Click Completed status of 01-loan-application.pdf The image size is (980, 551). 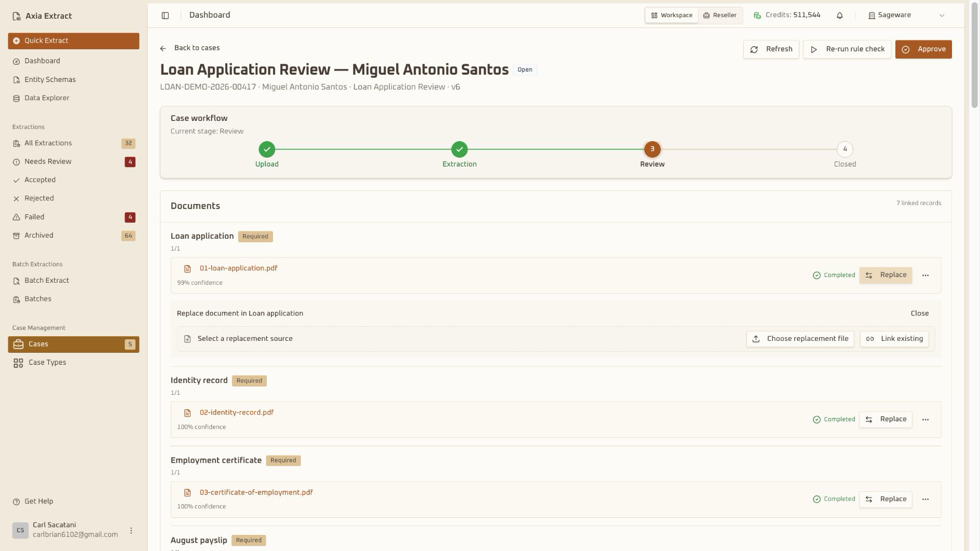click(x=834, y=275)
